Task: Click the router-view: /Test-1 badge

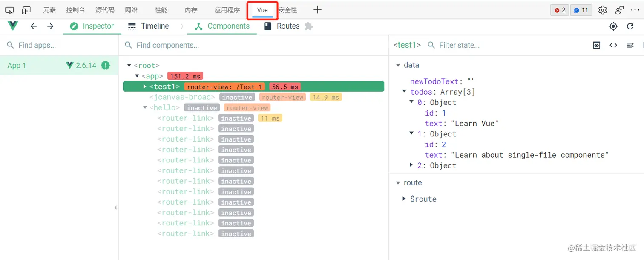Action: coord(225,87)
